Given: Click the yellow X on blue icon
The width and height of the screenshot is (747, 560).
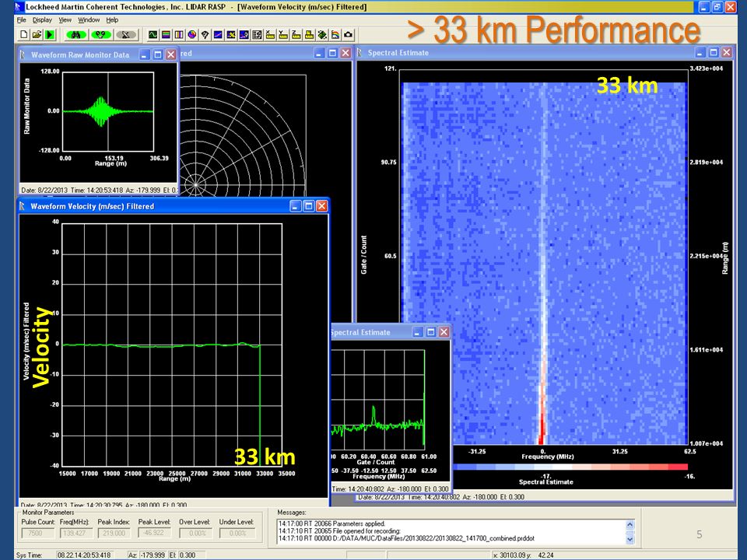Looking at the screenshot, I should click(x=231, y=35).
